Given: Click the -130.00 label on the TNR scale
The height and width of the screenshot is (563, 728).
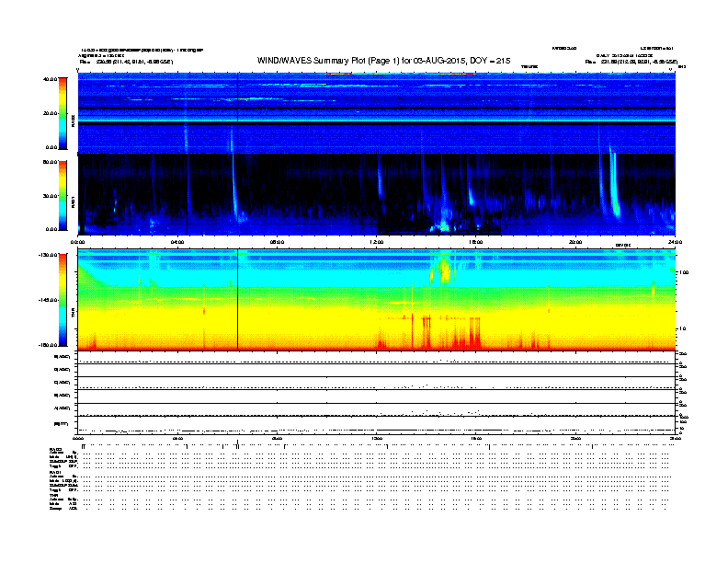Looking at the screenshot, I should pyautogui.click(x=49, y=255).
